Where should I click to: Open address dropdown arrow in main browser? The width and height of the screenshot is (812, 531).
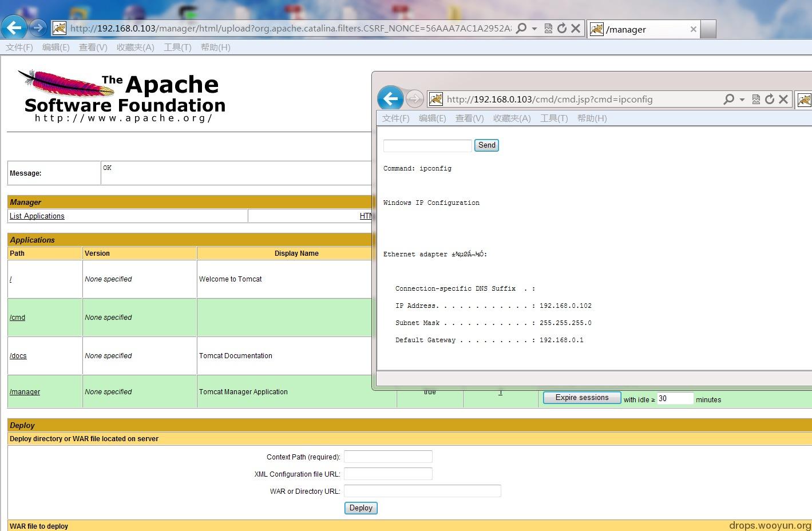tap(534, 29)
